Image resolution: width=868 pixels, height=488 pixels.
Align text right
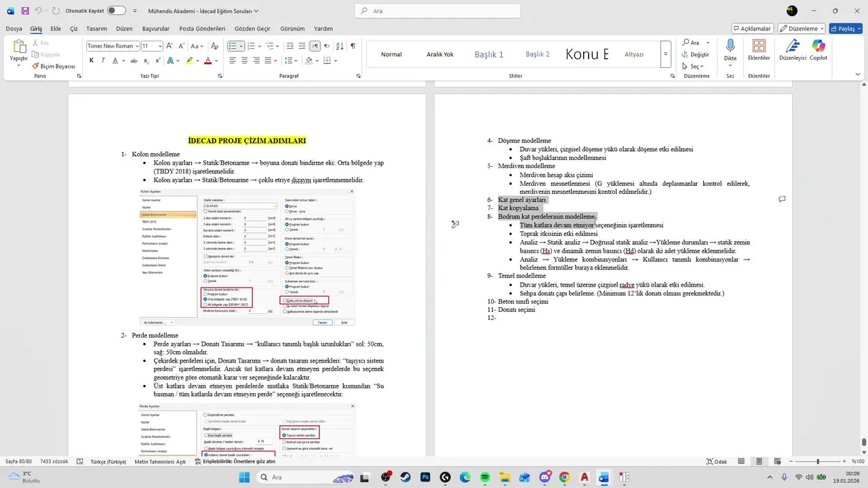point(256,60)
